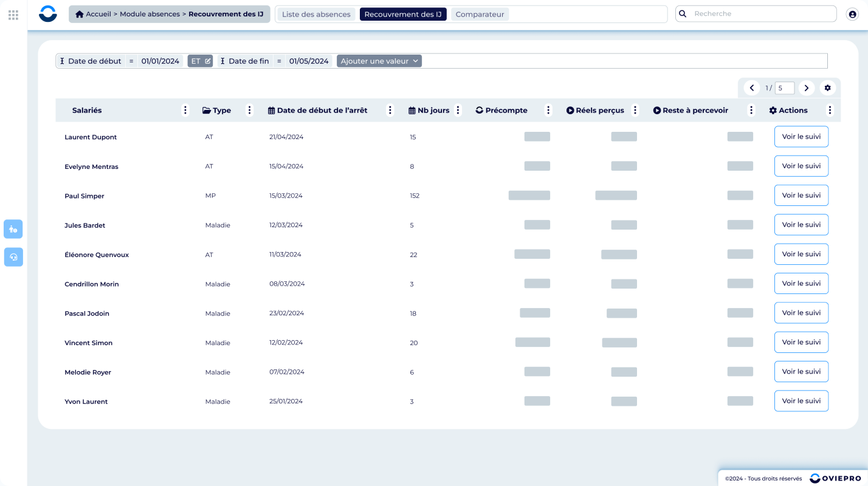The width and height of the screenshot is (868, 486).
Task: View suivi for Éléonore Quenvoux
Action: (x=801, y=254)
